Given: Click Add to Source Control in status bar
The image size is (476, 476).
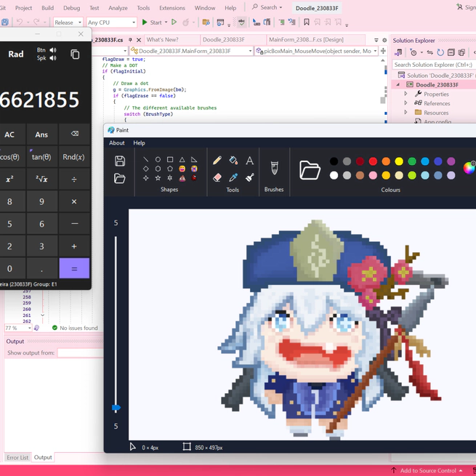Looking at the screenshot, I should pos(428,470).
